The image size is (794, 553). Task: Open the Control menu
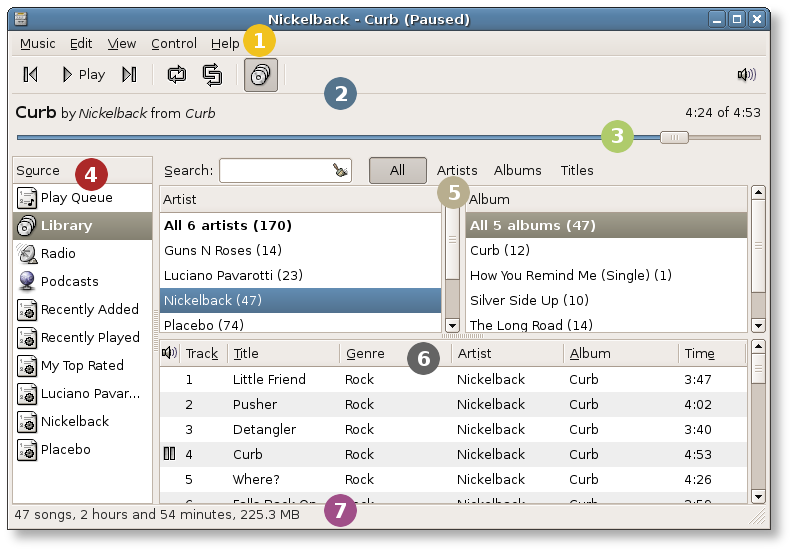click(x=174, y=44)
